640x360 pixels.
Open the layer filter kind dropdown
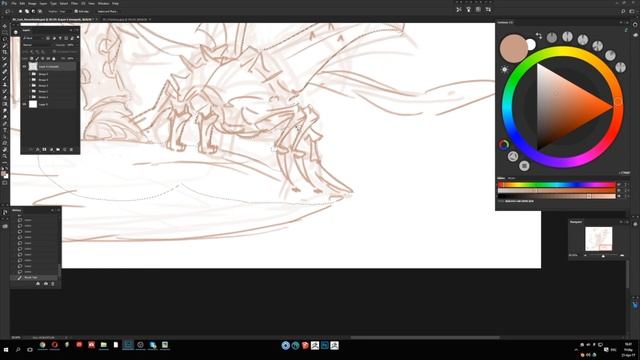[33, 38]
